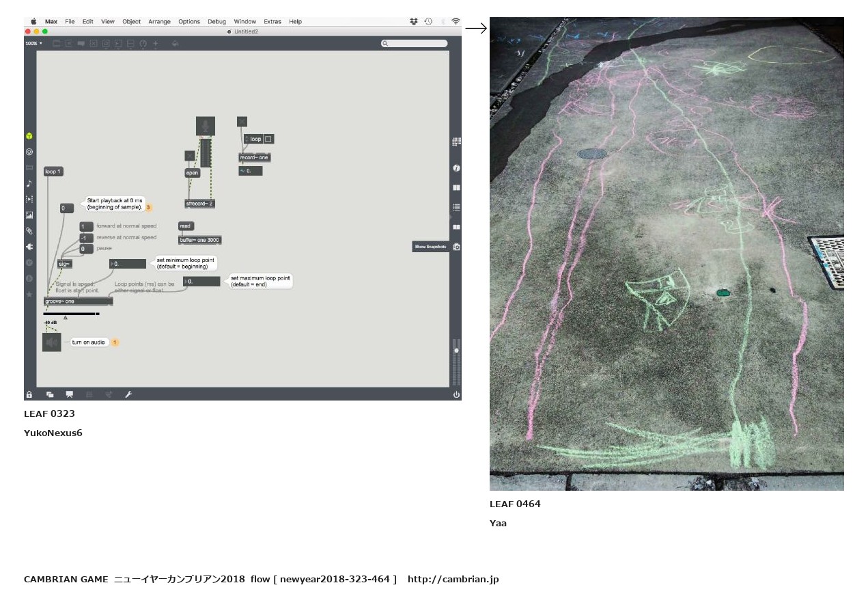Open the Debug menu
This screenshot has width=868, height=596.
[x=216, y=22]
